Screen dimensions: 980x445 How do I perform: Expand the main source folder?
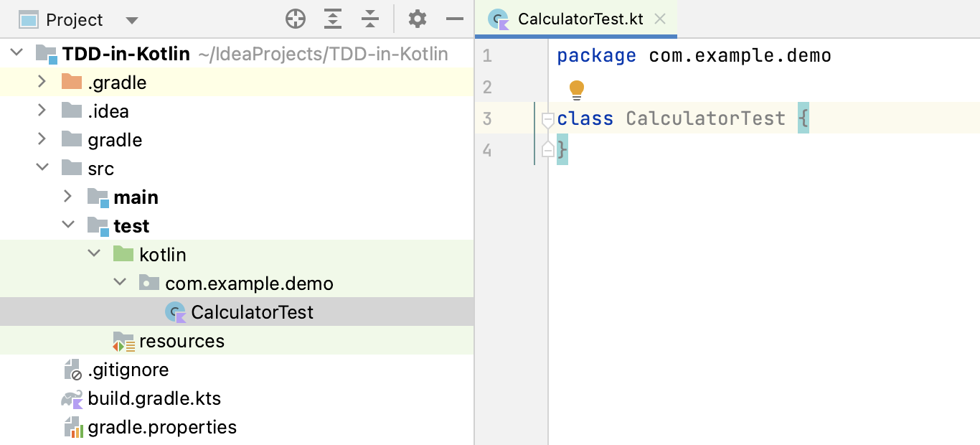point(68,197)
